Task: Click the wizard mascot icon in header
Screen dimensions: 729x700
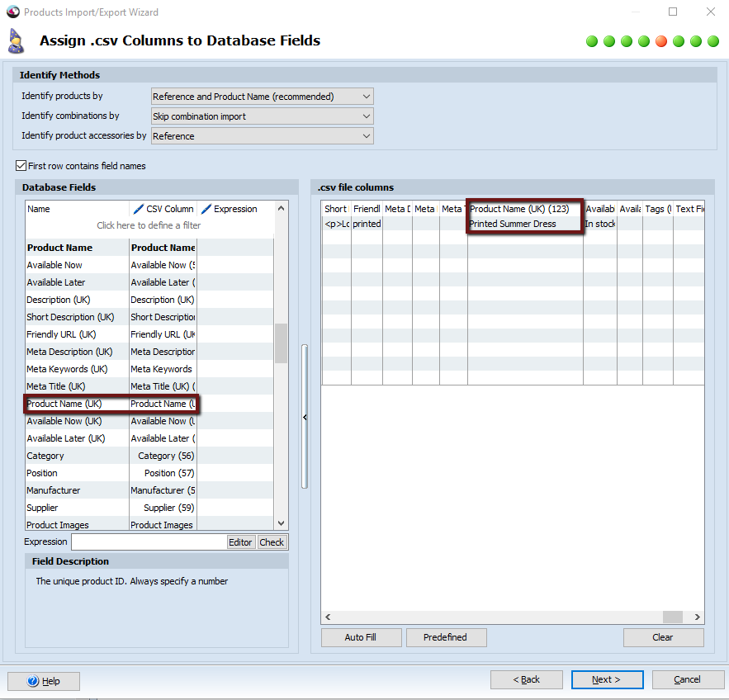Action: [x=16, y=40]
